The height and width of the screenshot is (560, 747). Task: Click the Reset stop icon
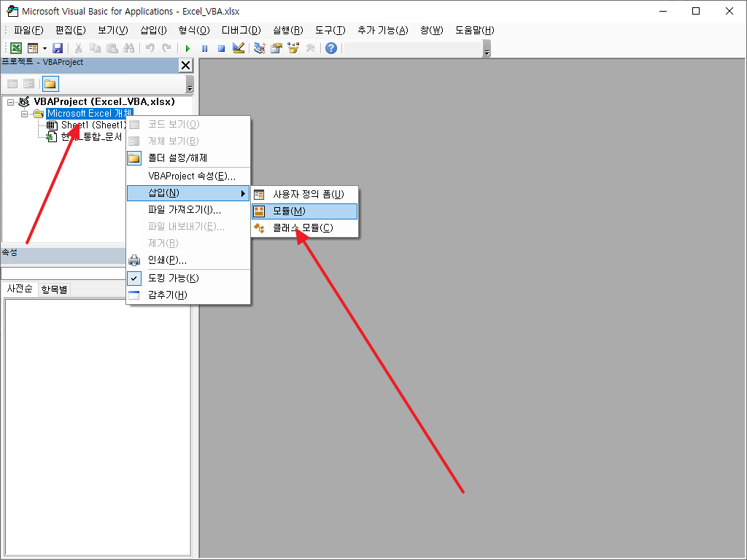222,48
